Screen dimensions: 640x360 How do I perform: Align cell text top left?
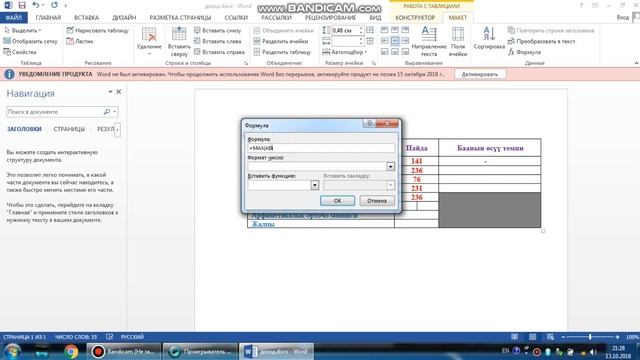(x=384, y=30)
